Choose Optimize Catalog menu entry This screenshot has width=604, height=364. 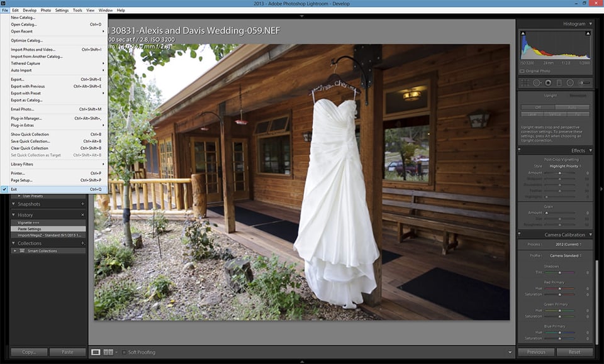(x=54, y=40)
